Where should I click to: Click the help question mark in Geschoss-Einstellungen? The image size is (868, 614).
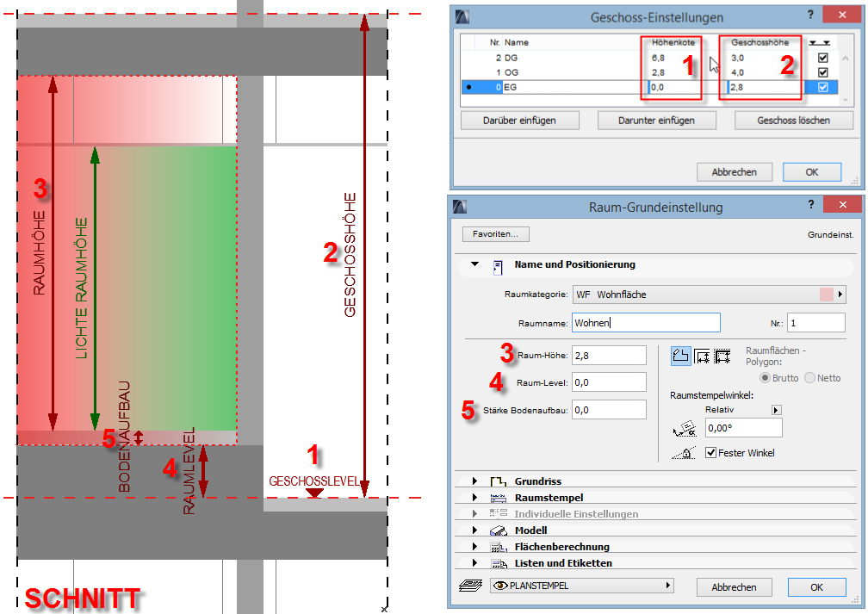pos(811,16)
